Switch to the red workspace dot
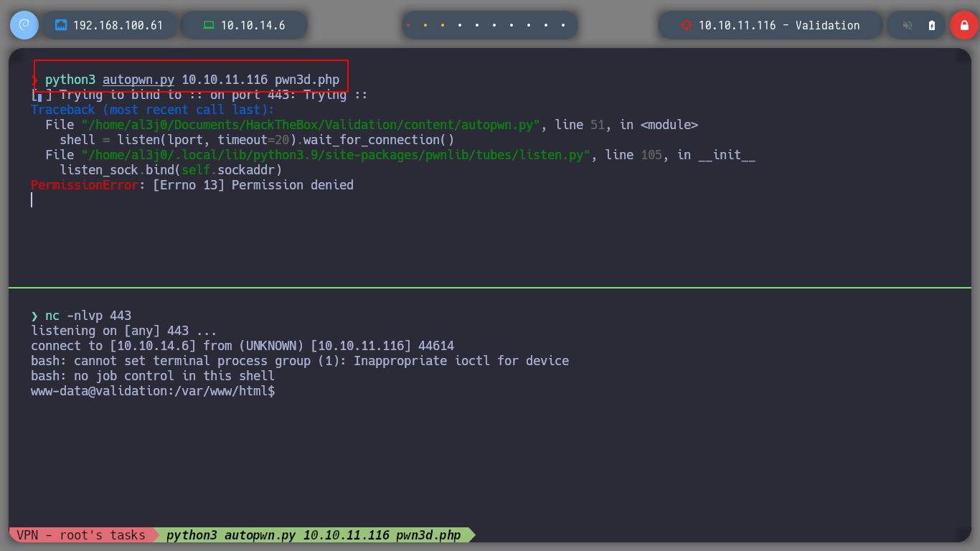 pos(408,25)
